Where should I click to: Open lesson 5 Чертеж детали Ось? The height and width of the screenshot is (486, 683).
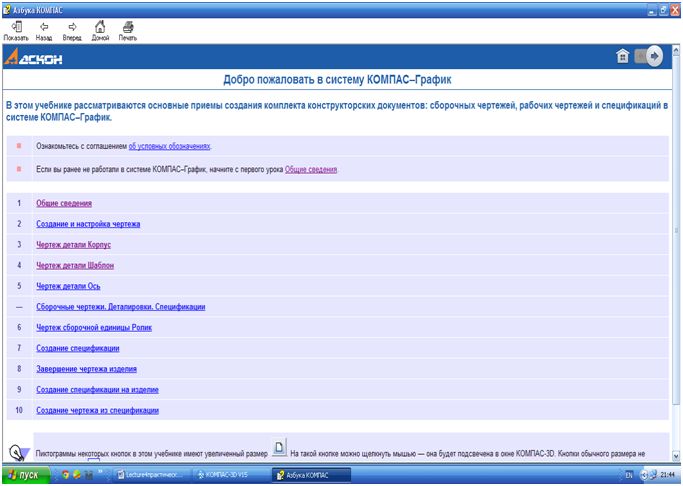(68, 286)
